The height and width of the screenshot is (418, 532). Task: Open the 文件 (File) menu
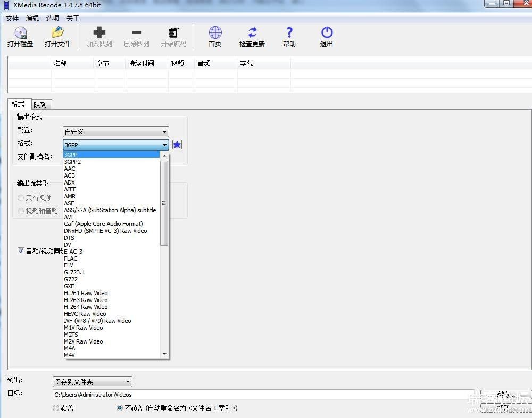pos(12,18)
